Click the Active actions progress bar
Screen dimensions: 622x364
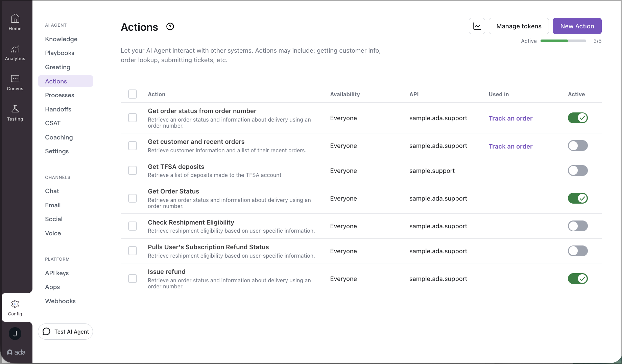pyautogui.click(x=563, y=41)
